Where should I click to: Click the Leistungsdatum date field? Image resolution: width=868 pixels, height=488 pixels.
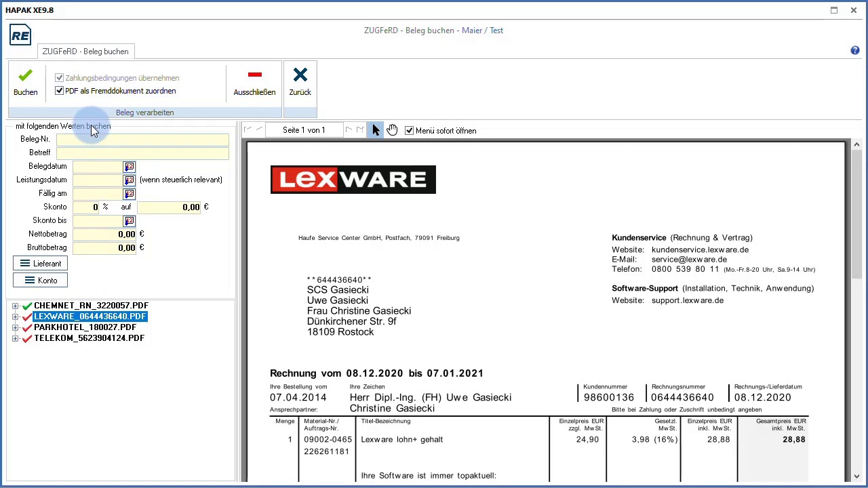pos(98,180)
